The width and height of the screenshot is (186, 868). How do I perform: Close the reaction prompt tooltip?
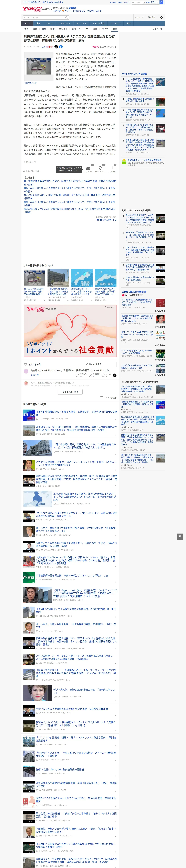pyautogui.click(x=80, y=168)
